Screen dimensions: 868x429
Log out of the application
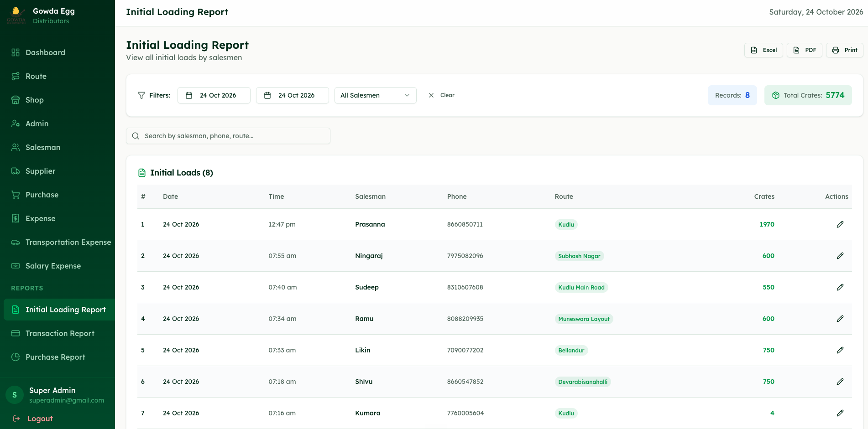tap(33, 419)
